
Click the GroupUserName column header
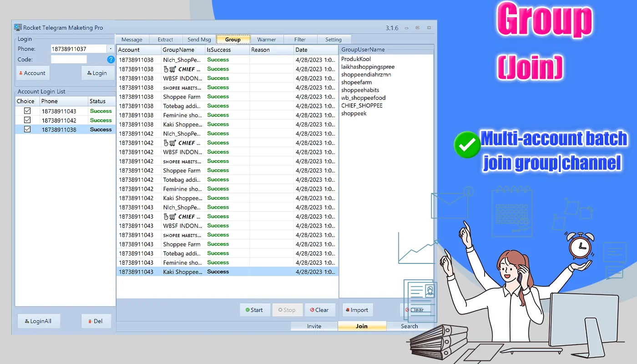pyautogui.click(x=386, y=50)
